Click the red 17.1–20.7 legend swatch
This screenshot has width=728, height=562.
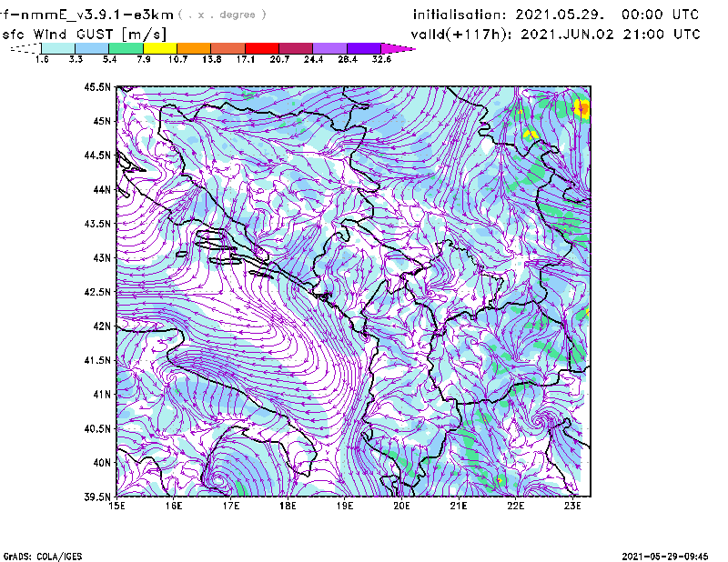[x=261, y=48]
